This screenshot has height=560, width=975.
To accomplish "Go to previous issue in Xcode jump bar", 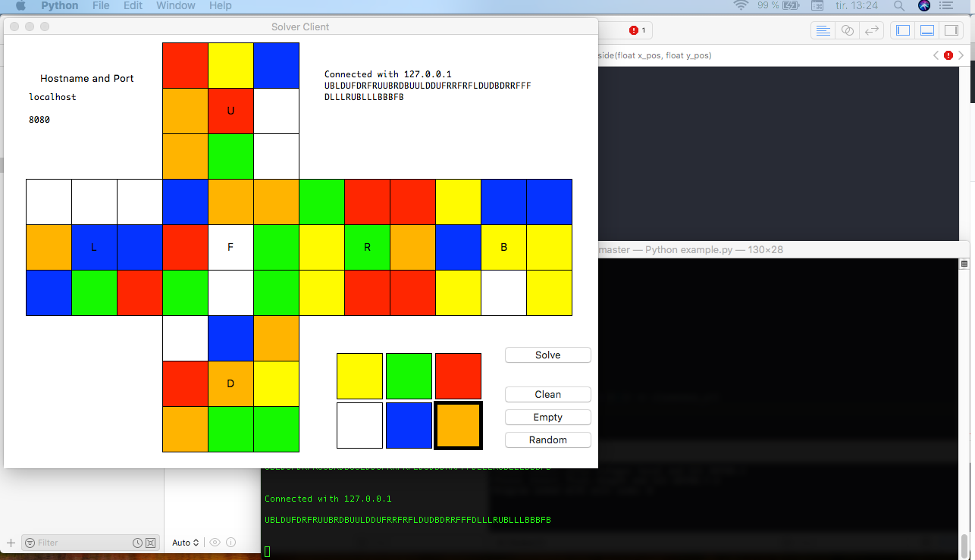I will (x=936, y=55).
